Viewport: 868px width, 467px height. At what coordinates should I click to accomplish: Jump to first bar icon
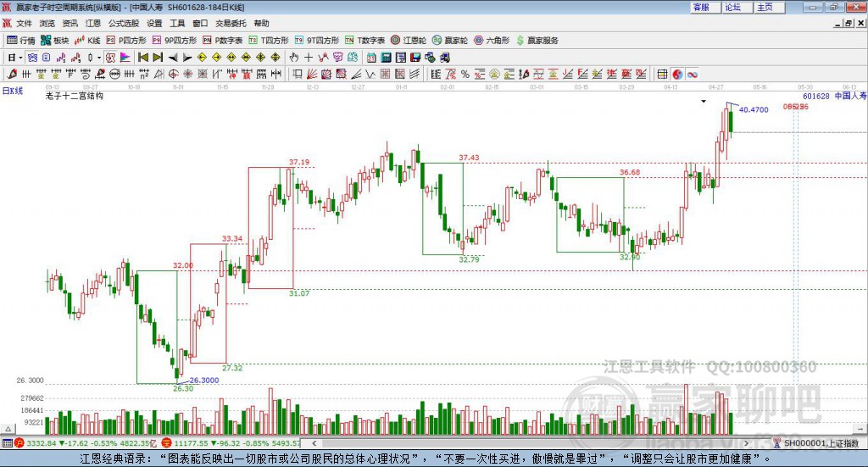[x=143, y=58]
